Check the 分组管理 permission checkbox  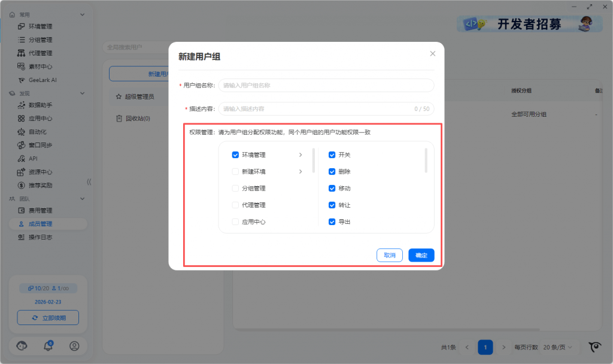tap(235, 189)
